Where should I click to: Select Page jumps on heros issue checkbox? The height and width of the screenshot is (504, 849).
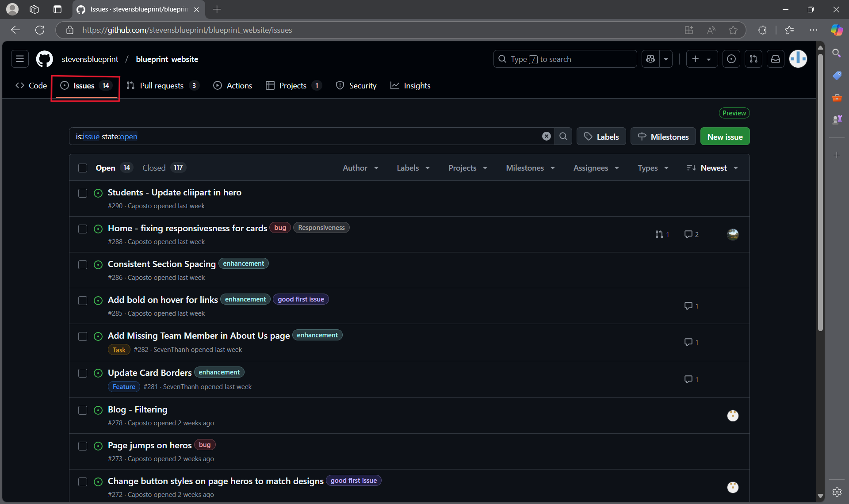pyautogui.click(x=83, y=446)
